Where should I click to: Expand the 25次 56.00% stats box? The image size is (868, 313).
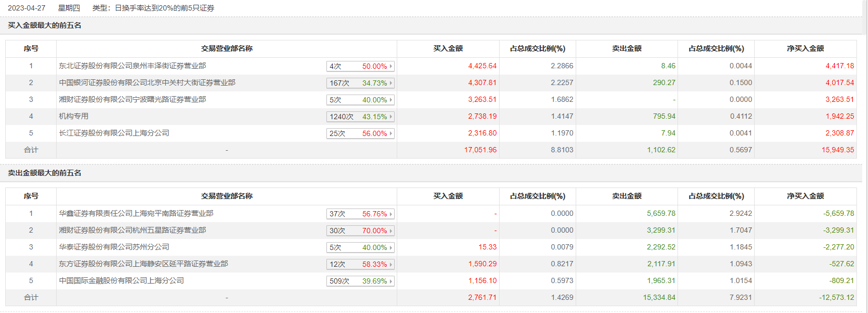click(360, 133)
